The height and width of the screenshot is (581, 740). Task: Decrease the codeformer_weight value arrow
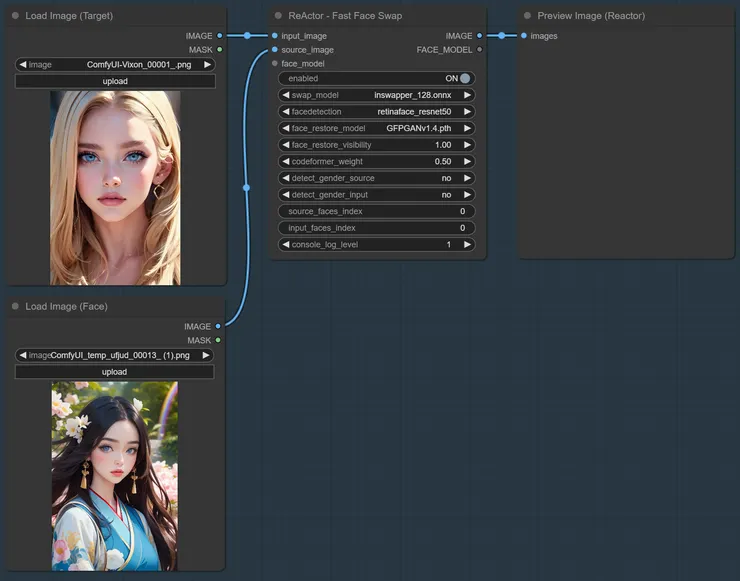click(x=284, y=162)
